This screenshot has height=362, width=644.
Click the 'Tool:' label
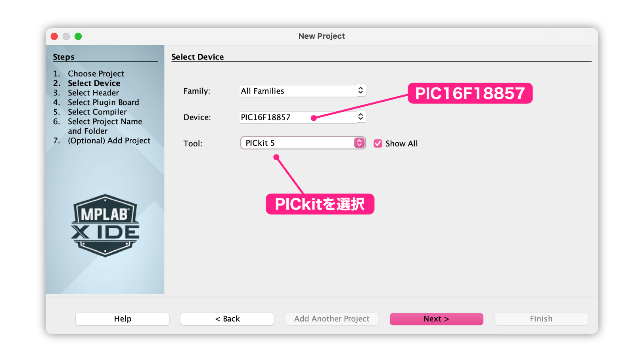click(193, 143)
